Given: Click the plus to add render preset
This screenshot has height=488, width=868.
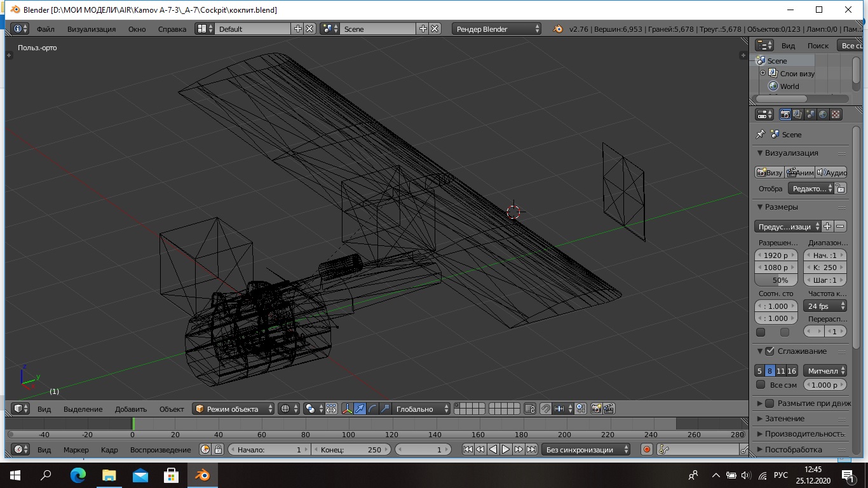Looking at the screenshot, I should 827,226.
